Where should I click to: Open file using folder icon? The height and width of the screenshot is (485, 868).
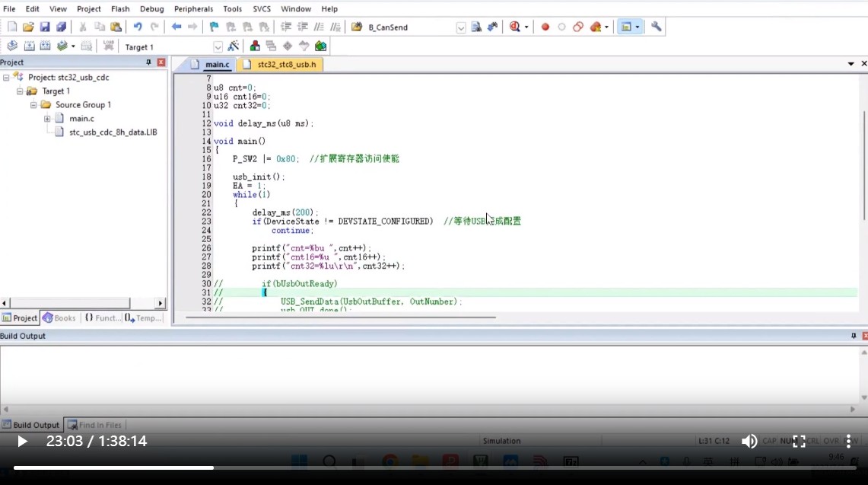(x=28, y=27)
